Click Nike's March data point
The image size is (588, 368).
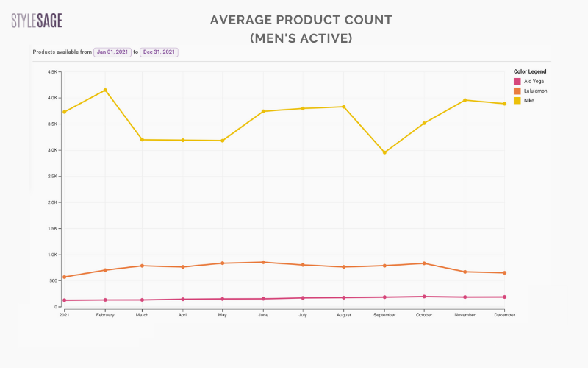pyautogui.click(x=142, y=140)
